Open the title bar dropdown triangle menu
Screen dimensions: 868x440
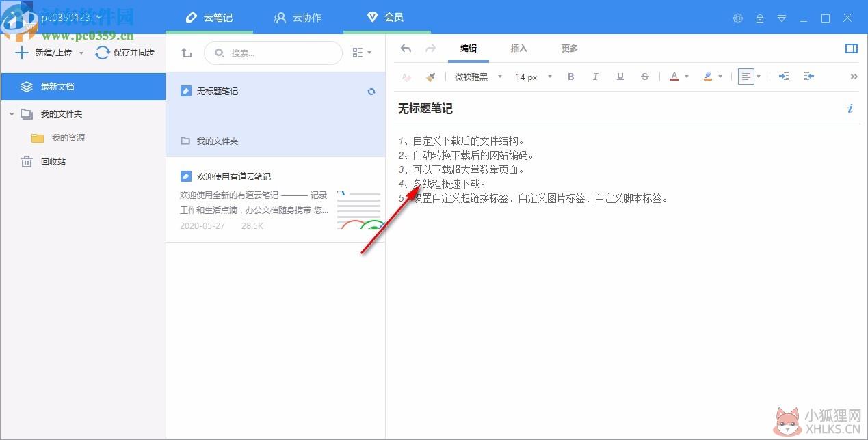tap(782, 18)
